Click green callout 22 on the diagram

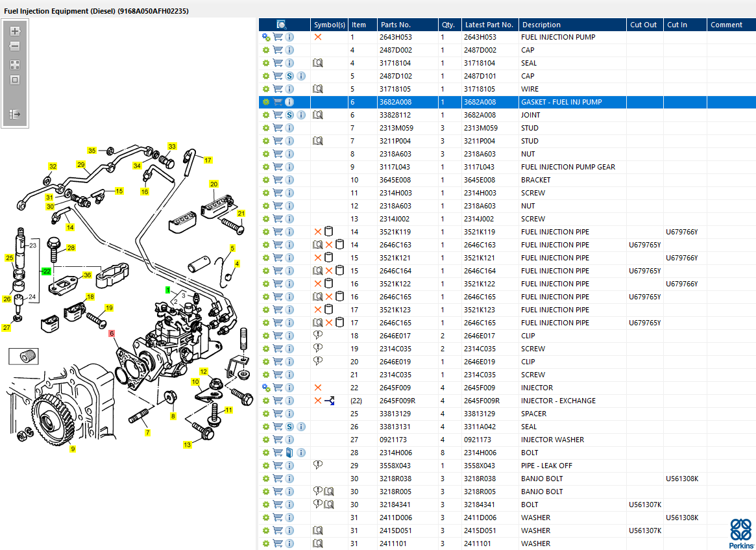[46, 271]
